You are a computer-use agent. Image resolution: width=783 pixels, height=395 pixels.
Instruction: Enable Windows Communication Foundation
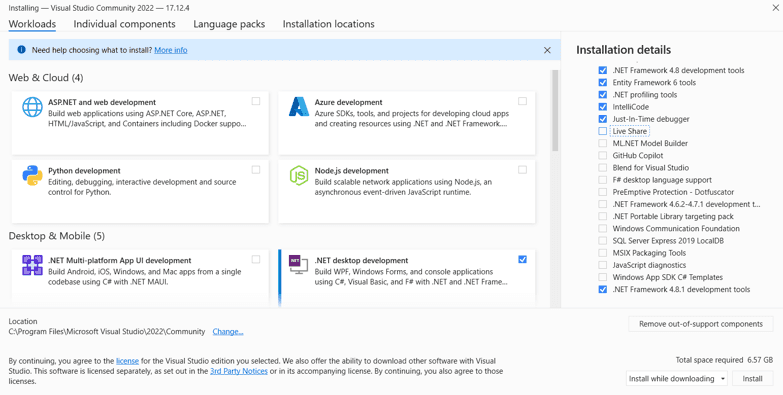603,228
